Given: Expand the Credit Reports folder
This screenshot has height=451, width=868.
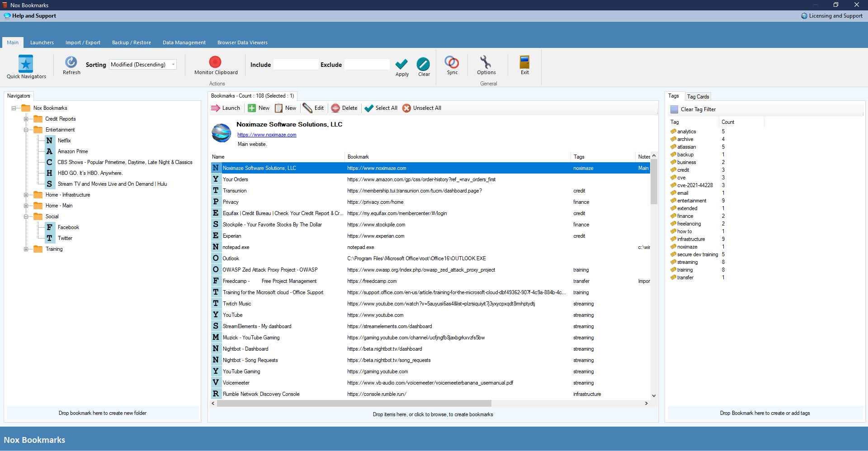Looking at the screenshot, I should click(x=26, y=119).
